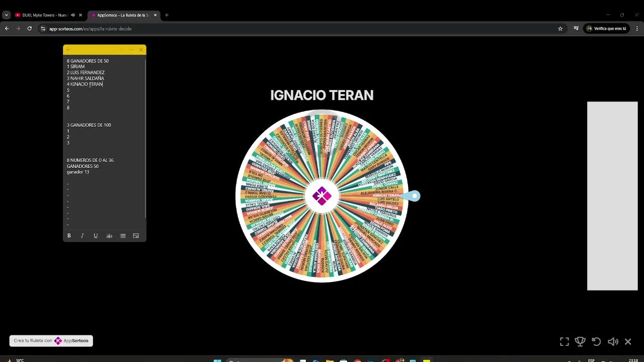The height and width of the screenshot is (362, 644).
Task: Click the '3 NAHIR SALDAÑA' note line
Action: 86,78
